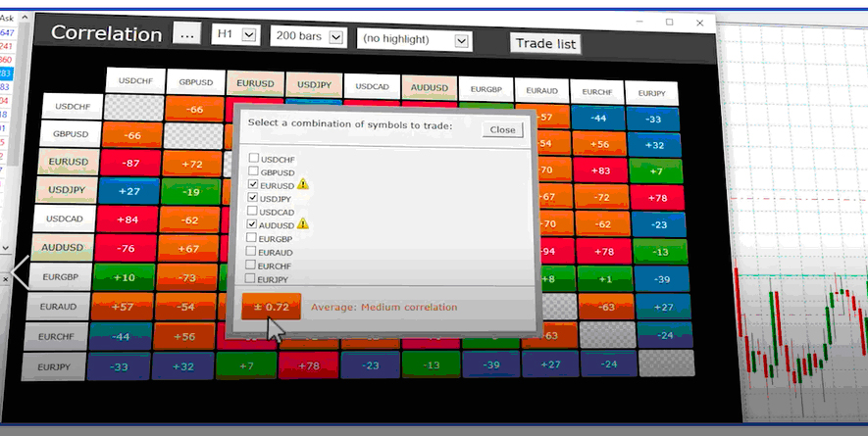Click the +83 cell under EURCHF column
Viewport: 868px width, 436px height.
point(600,170)
